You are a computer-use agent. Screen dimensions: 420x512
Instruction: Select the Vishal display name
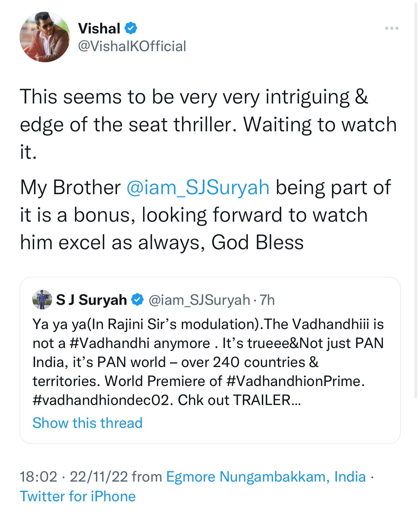pos(99,28)
